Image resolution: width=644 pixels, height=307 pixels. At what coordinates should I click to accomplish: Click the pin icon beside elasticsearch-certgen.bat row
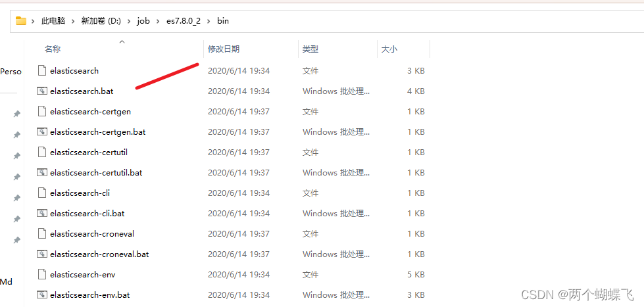coord(16,135)
